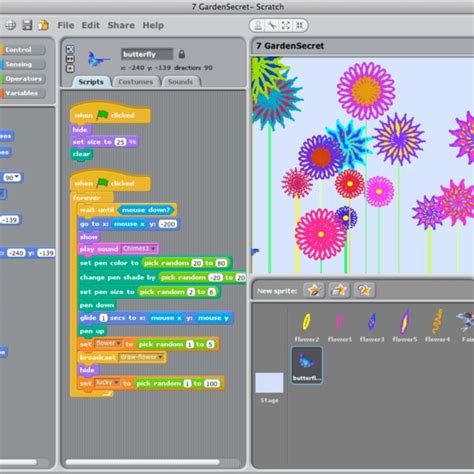Viewport: 474px width, 474px height.
Task: Select the 'can rotate' rotation style button
Action: [x=70, y=49]
